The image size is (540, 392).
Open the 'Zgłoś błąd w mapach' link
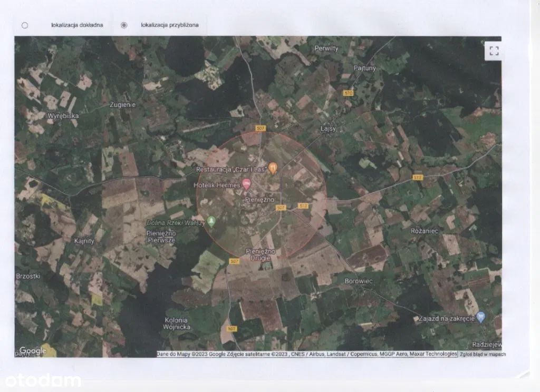[482, 354]
